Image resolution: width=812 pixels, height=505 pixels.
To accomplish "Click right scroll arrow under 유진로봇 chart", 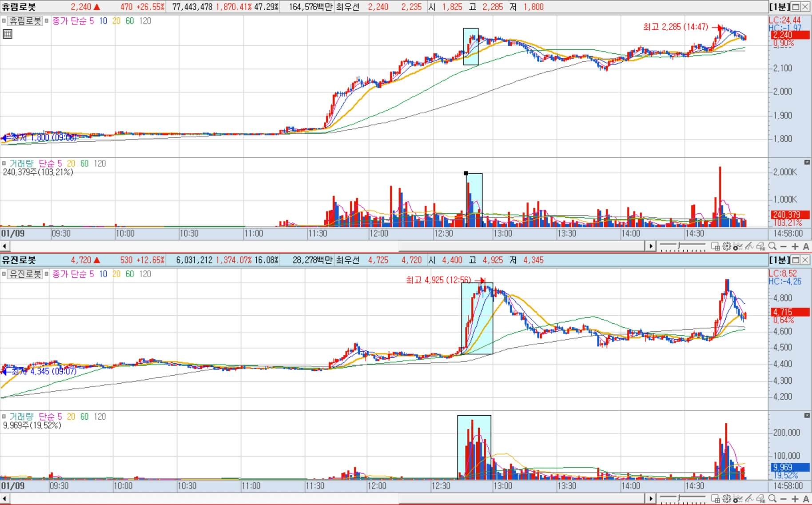I will (651, 498).
